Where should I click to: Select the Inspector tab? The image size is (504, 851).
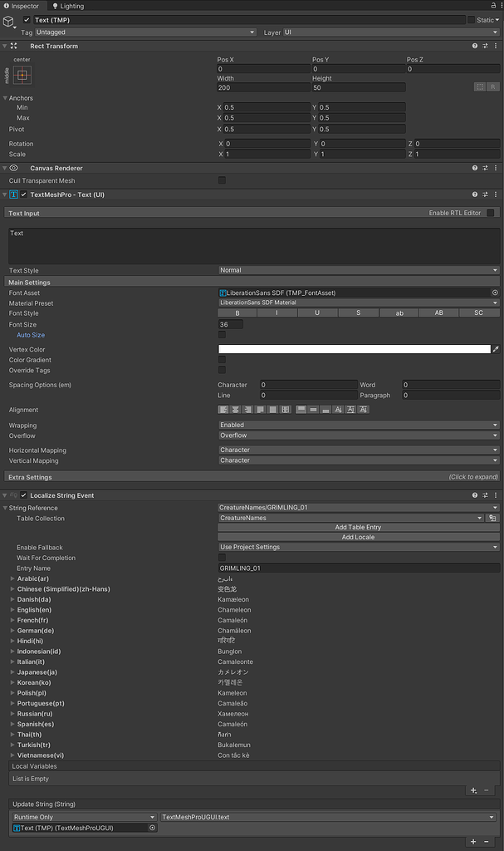(21, 6)
